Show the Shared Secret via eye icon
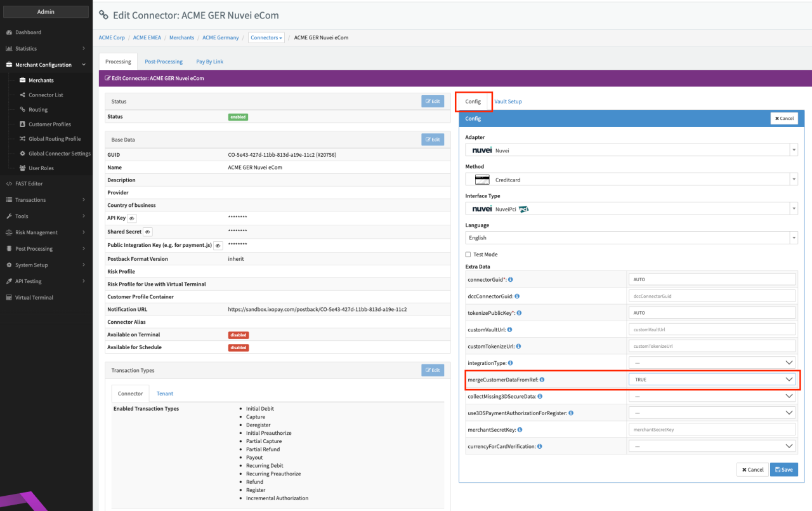Viewport: 812px width, 511px height. click(x=148, y=232)
